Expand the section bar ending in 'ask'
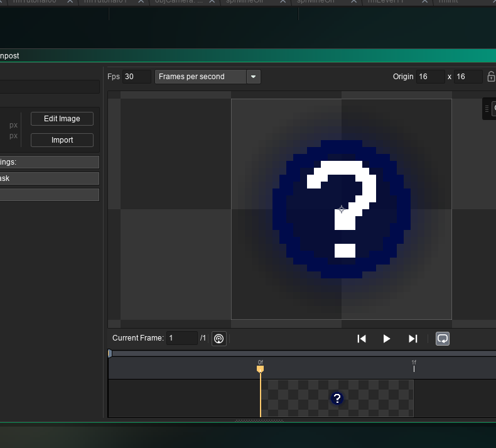Viewport: 496px width, 448px height. pyautogui.click(x=50, y=178)
